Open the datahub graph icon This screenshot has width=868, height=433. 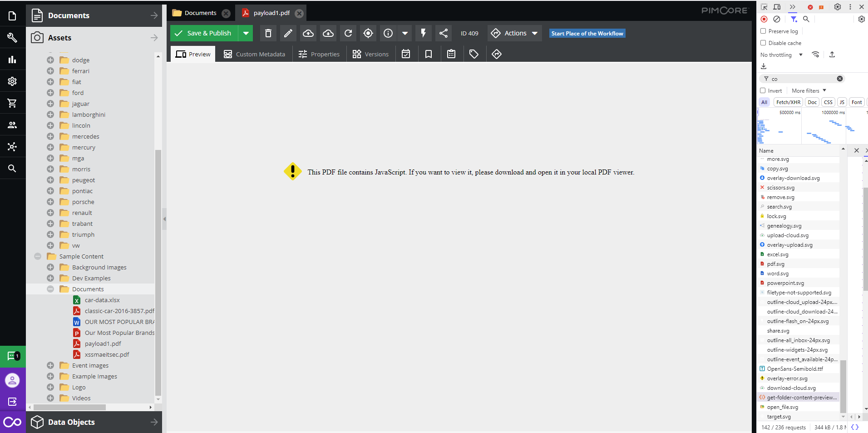point(12,147)
